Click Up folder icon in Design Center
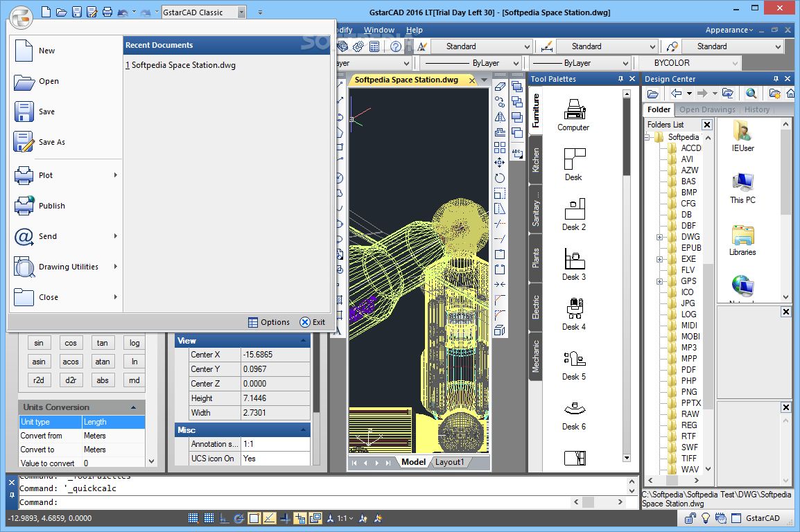Viewport: 800px width, 532px height. tap(727, 94)
